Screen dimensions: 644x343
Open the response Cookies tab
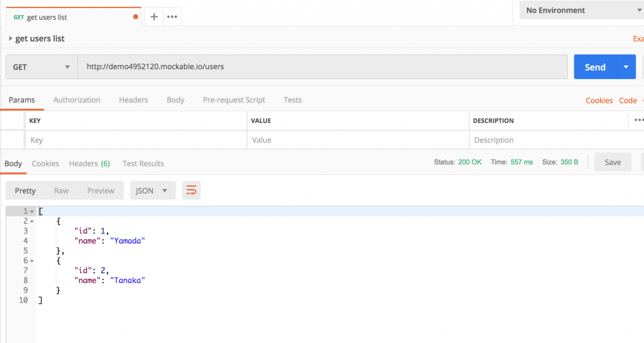(x=45, y=163)
